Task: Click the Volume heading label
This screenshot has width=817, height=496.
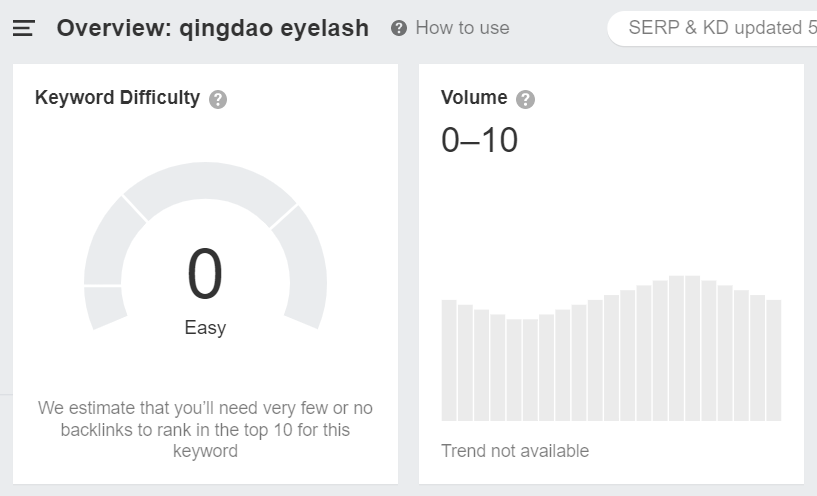Action: pyautogui.click(x=474, y=97)
